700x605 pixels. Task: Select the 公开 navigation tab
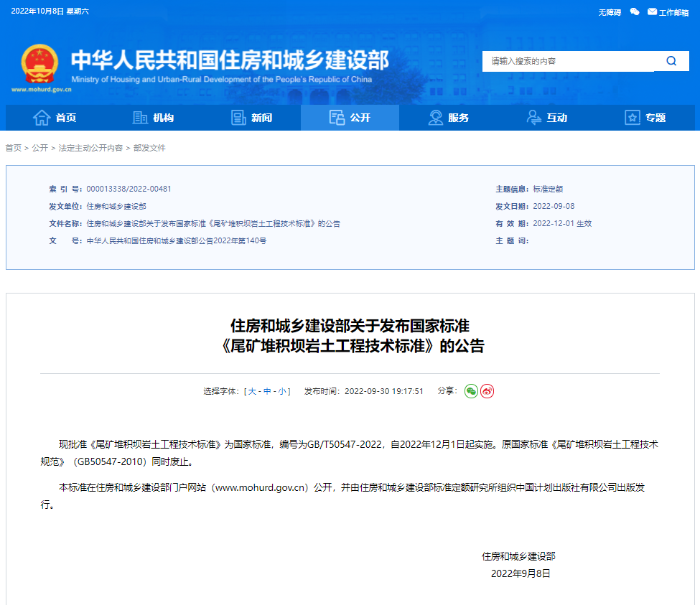tap(350, 118)
